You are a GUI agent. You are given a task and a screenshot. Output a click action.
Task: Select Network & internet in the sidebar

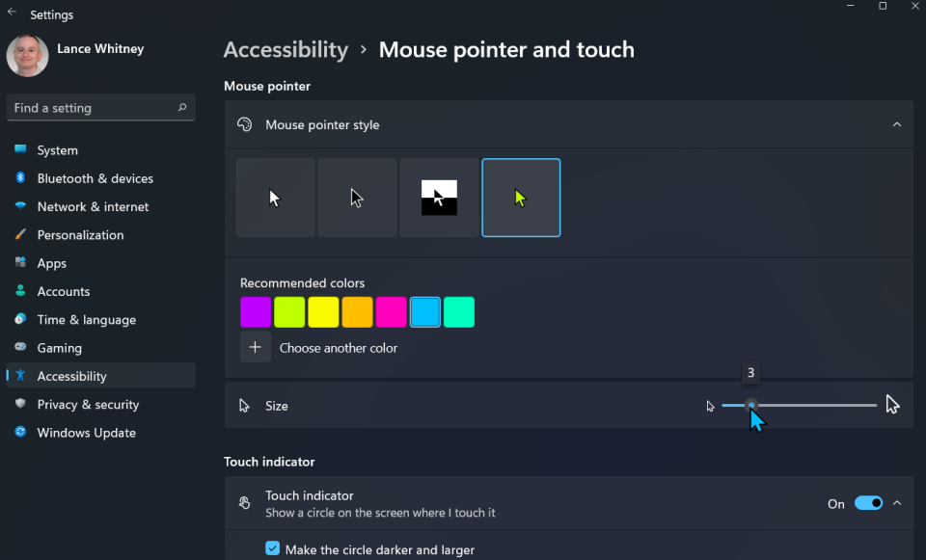point(93,206)
